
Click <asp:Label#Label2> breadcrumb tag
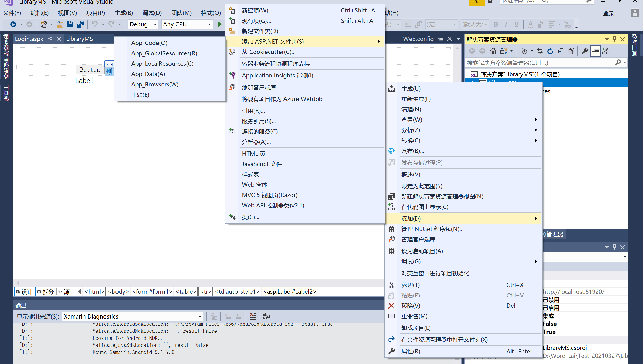289,291
